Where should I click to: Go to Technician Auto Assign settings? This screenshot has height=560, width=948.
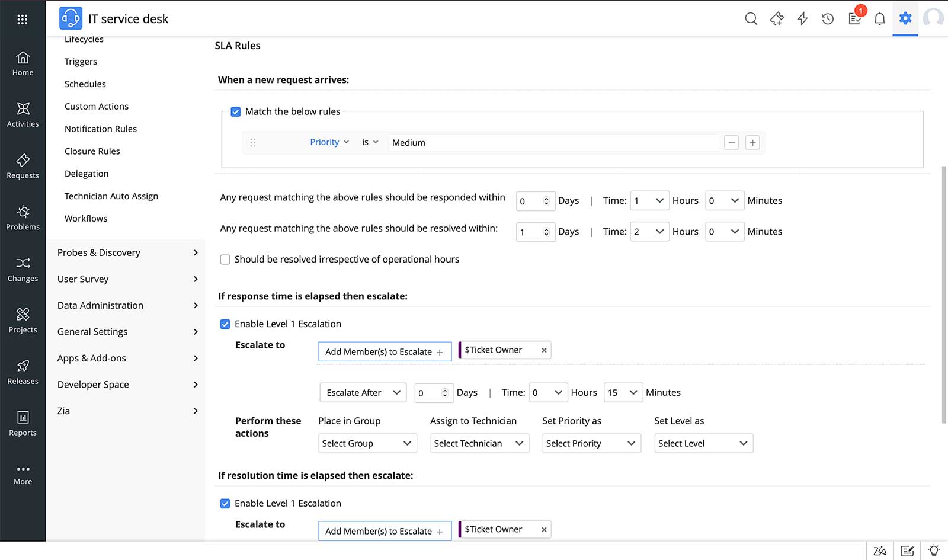coord(111,196)
